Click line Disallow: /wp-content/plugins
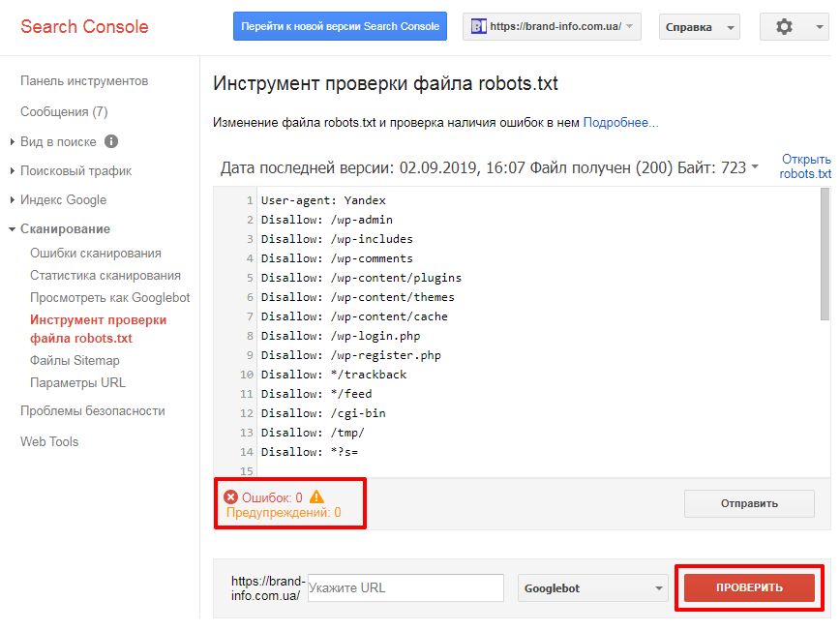This screenshot has height=631, width=840. [361, 278]
